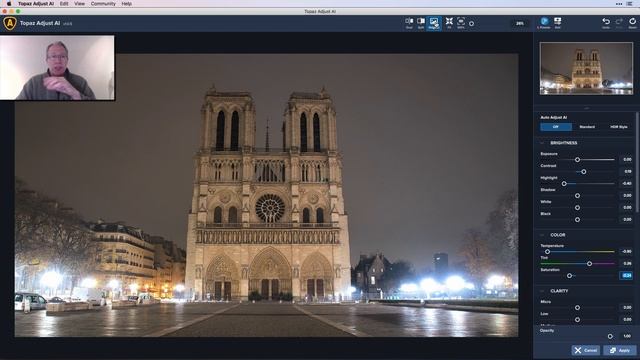Click the White slider handle

577,208
